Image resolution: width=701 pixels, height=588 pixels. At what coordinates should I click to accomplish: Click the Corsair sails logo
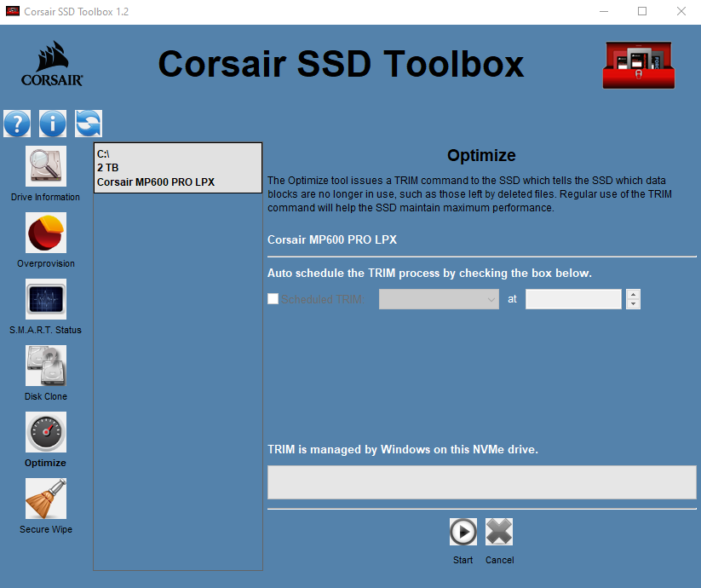[52, 65]
